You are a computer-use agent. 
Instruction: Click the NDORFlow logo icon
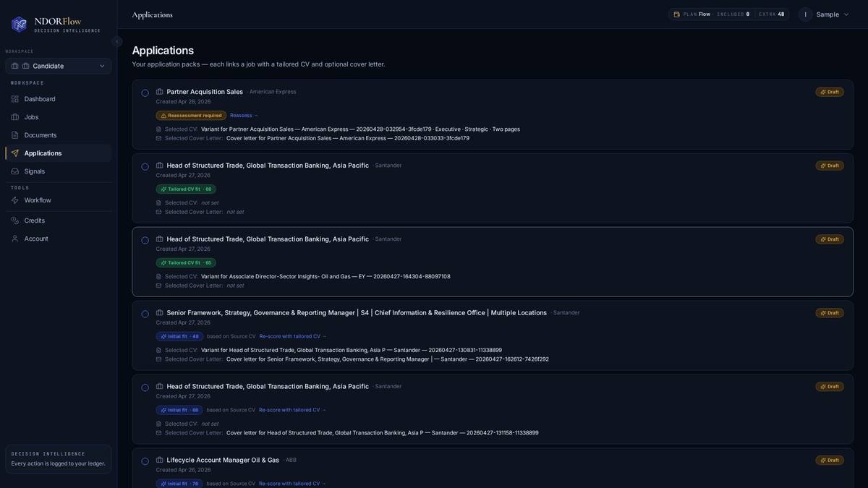[x=19, y=24]
